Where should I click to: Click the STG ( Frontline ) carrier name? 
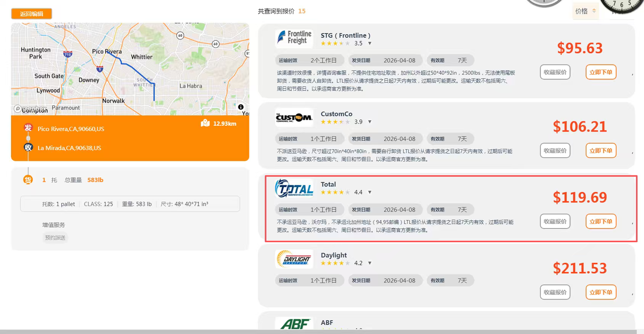point(346,35)
